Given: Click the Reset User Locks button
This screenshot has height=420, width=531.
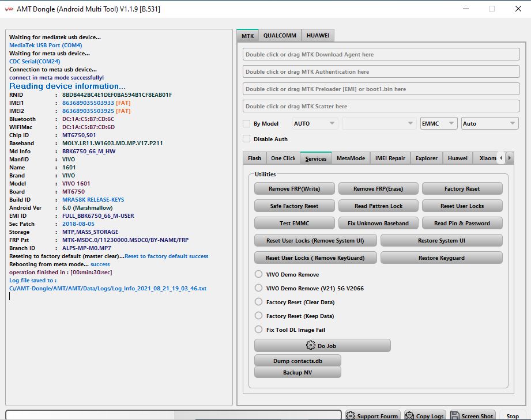Looking at the screenshot, I should tap(462, 206).
